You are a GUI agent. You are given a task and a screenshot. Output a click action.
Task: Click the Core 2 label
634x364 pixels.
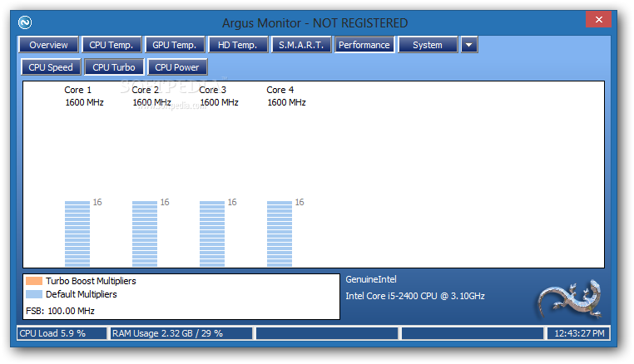146,90
